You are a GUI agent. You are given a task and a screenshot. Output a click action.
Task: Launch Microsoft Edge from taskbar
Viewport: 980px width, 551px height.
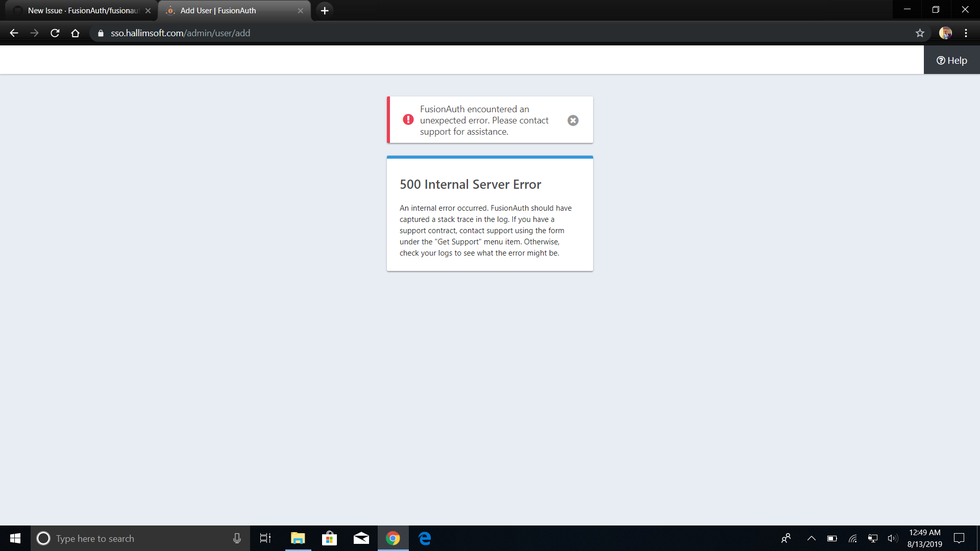pos(425,538)
